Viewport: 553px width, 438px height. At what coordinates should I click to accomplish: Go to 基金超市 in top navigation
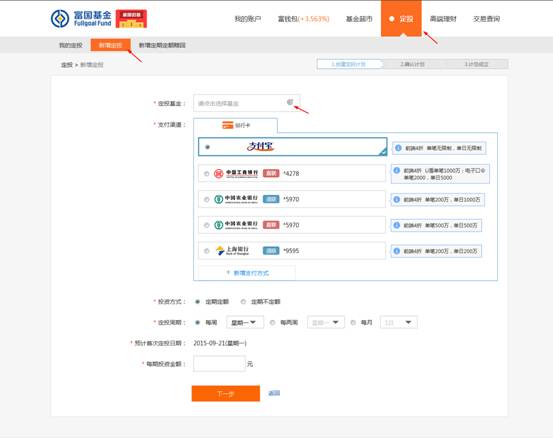point(359,19)
